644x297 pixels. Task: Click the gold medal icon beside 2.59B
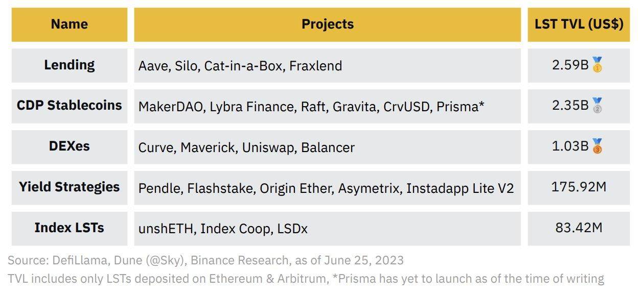[x=597, y=65]
